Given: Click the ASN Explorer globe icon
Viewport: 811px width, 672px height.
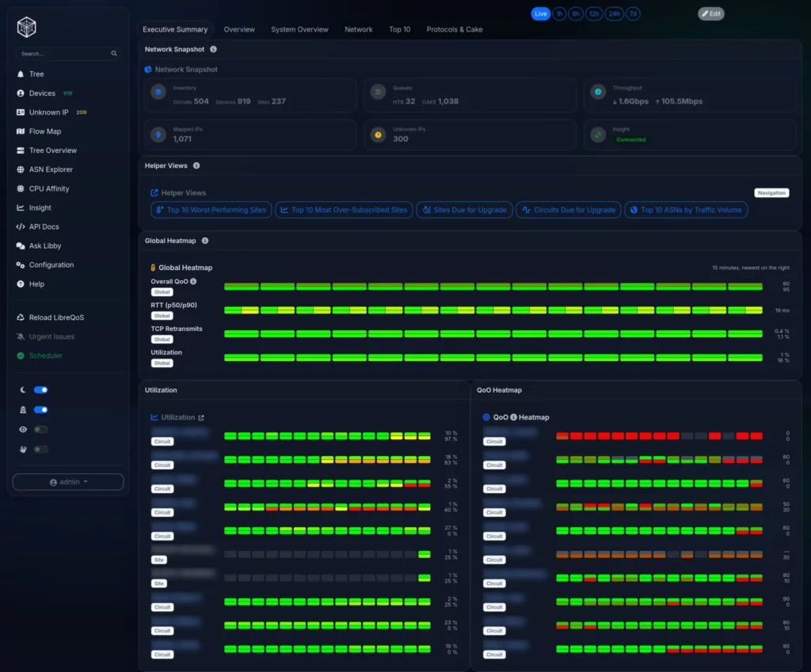Looking at the screenshot, I should (x=21, y=169).
